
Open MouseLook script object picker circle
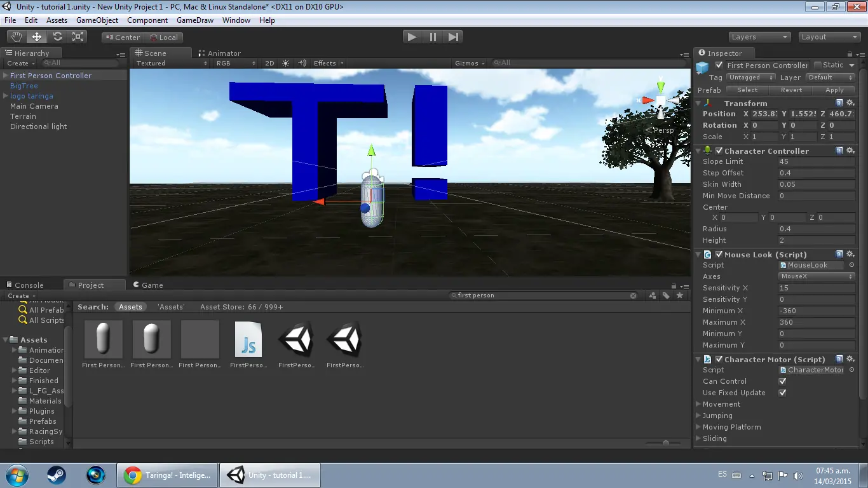pyautogui.click(x=851, y=265)
